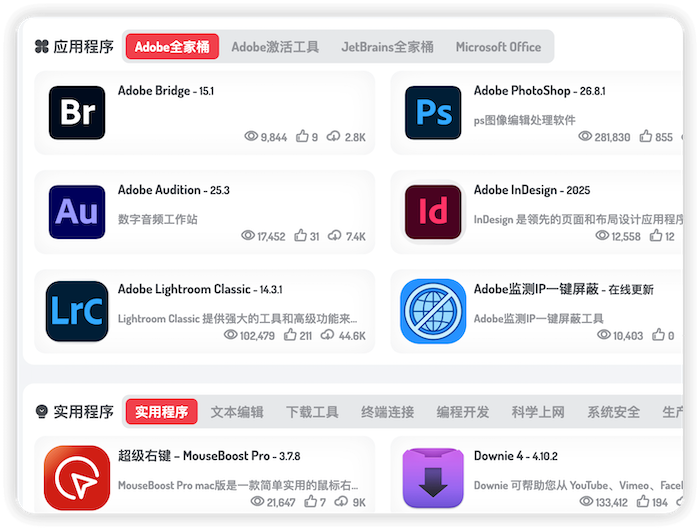Switch to the 文本编辑 tab
700x530 pixels.
(x=237, y=412)
